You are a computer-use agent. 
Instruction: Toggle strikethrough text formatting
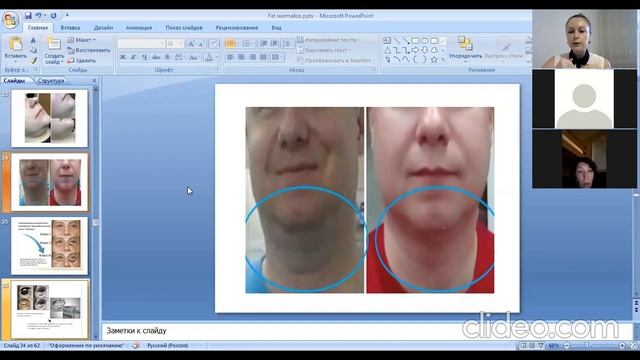point(156,58)
